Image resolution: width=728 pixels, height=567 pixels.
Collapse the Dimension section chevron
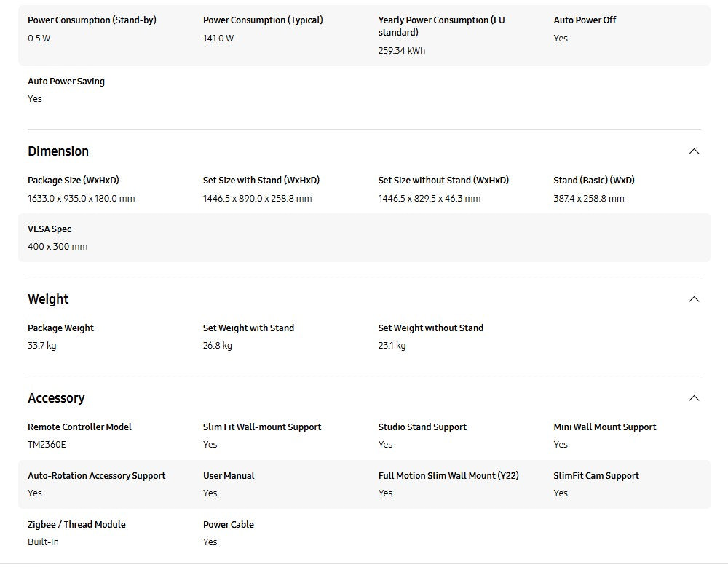click(x=694, y=151)
